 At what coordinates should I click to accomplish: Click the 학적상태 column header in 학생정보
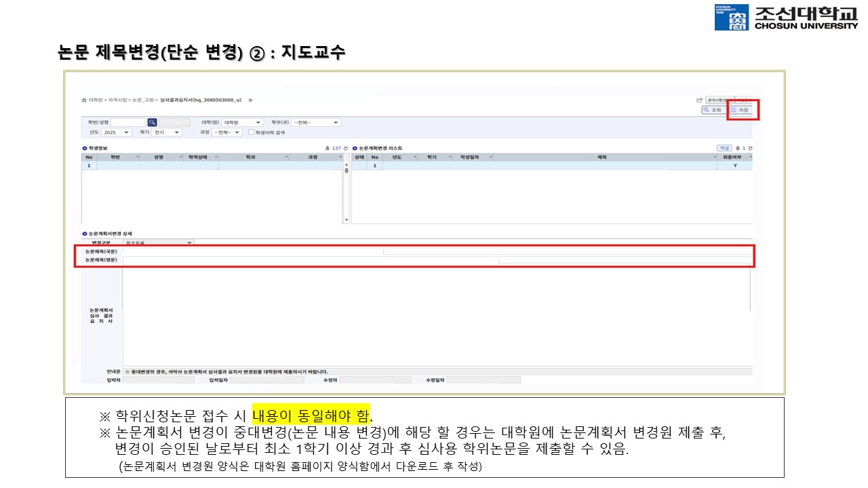(x=201, y=157)
